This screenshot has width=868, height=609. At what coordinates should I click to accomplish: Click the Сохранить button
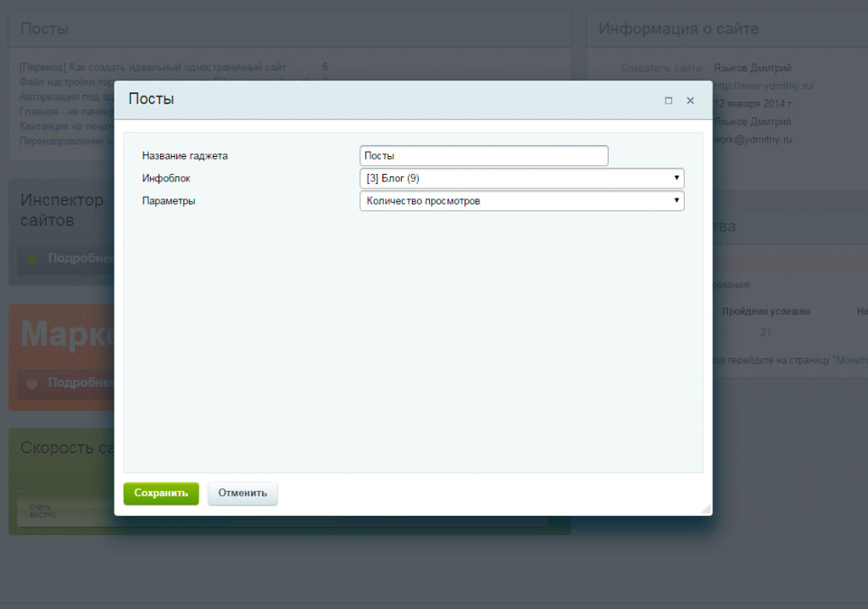pyautogui.click(x=161, y=493)
